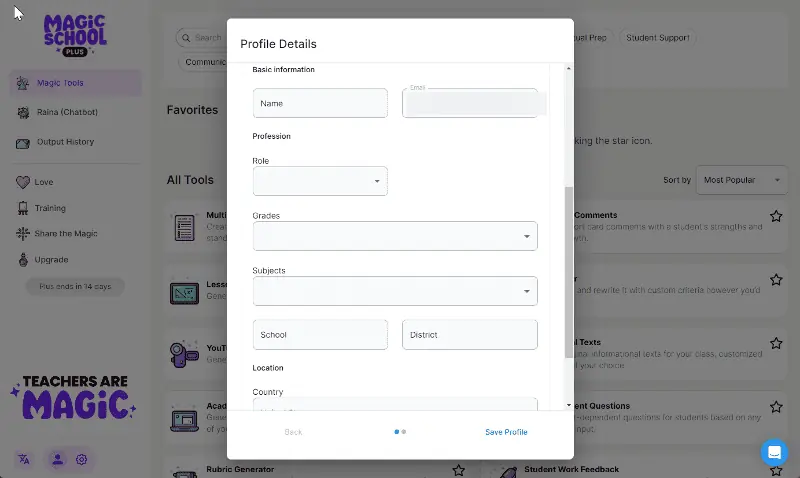Image resolution: width=800 pixels, height=478 pixels.
Task: Click the Share the Magic icon
Action: pos(23,234)
